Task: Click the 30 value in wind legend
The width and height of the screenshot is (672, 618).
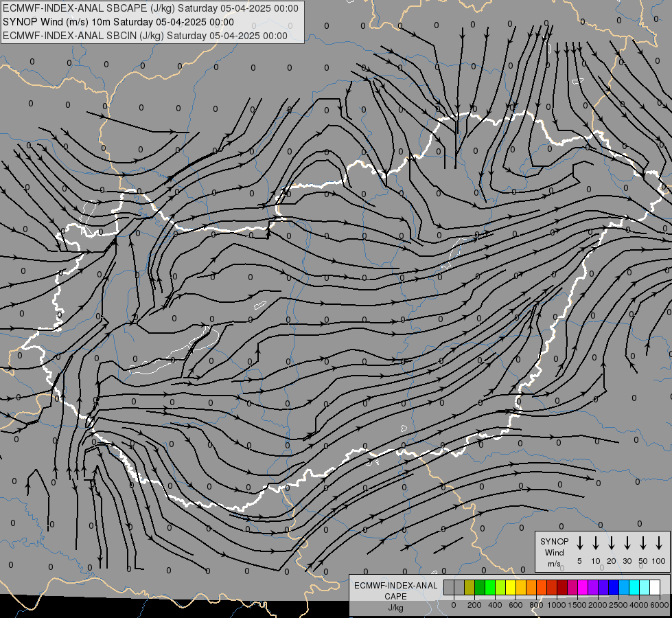Action: pos(627,561)
